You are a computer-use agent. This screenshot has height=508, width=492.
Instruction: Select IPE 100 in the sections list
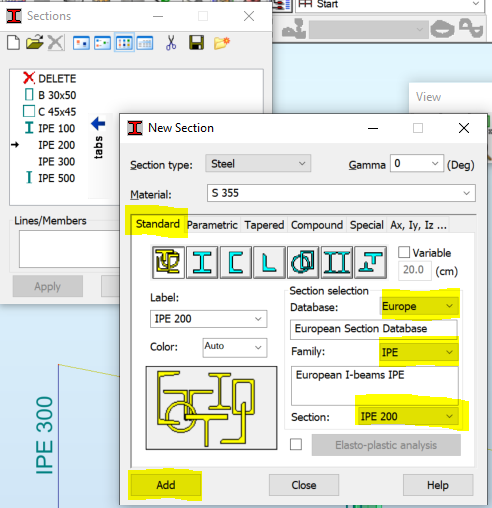[50, 129]
